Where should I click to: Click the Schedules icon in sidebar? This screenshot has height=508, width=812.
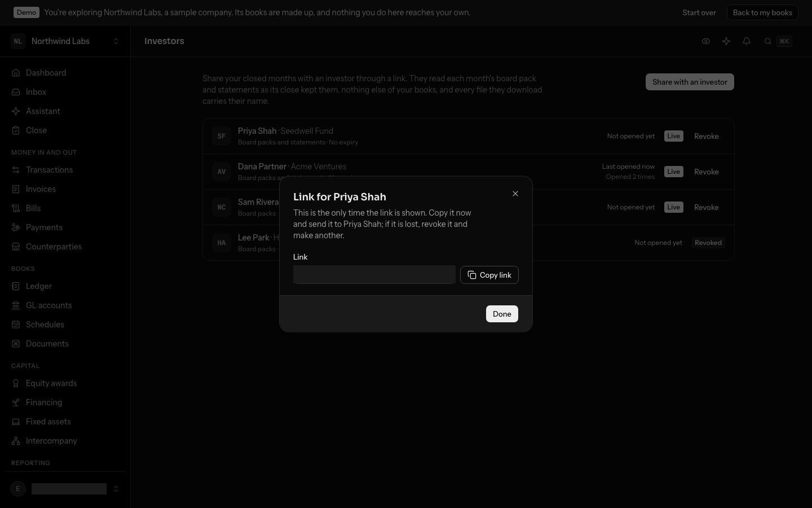pos(16,325)
